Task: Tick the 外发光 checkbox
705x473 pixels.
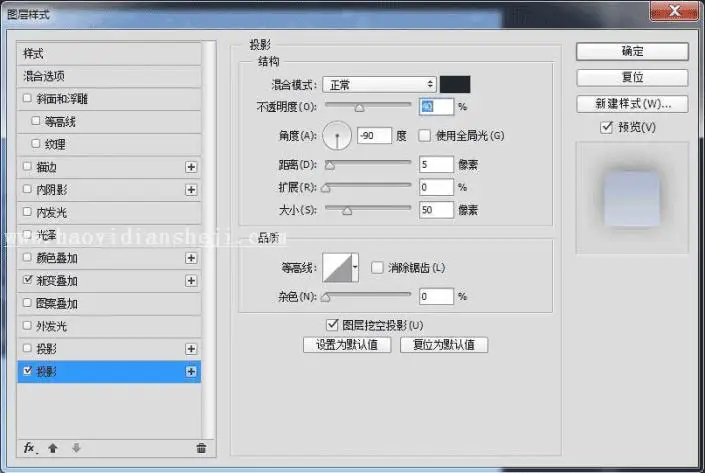Action: tap(27, 326)
